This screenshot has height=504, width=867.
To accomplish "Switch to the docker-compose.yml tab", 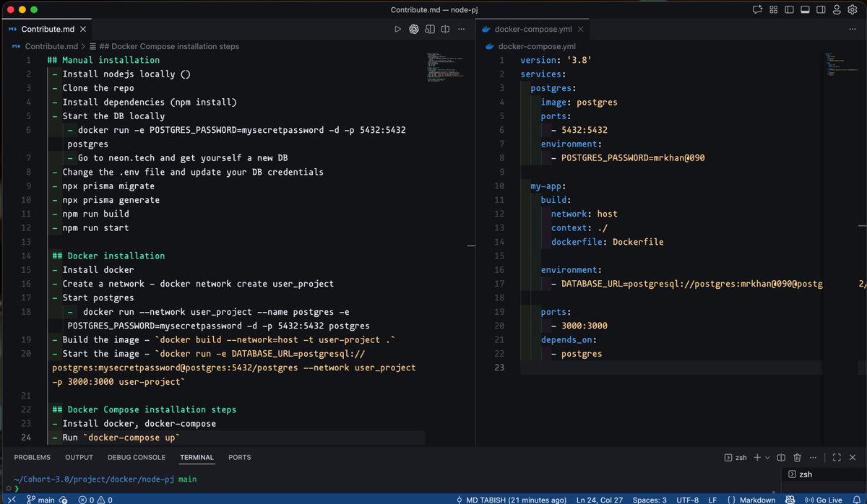I will coord(532,29).
